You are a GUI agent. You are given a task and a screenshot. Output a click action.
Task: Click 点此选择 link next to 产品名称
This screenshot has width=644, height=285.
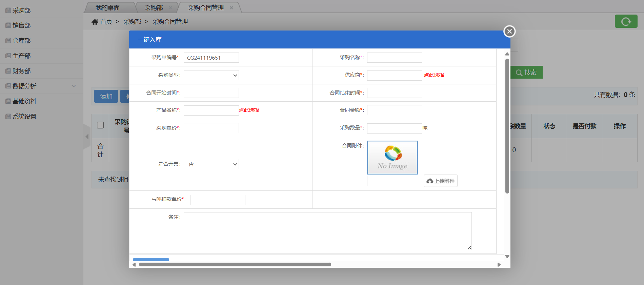coord(249,110)
